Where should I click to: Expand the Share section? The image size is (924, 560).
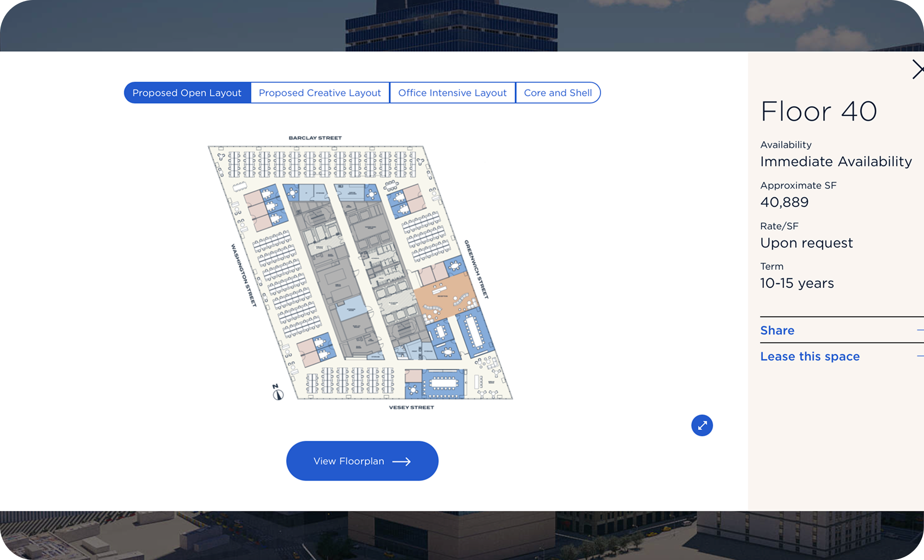point(777,330)
